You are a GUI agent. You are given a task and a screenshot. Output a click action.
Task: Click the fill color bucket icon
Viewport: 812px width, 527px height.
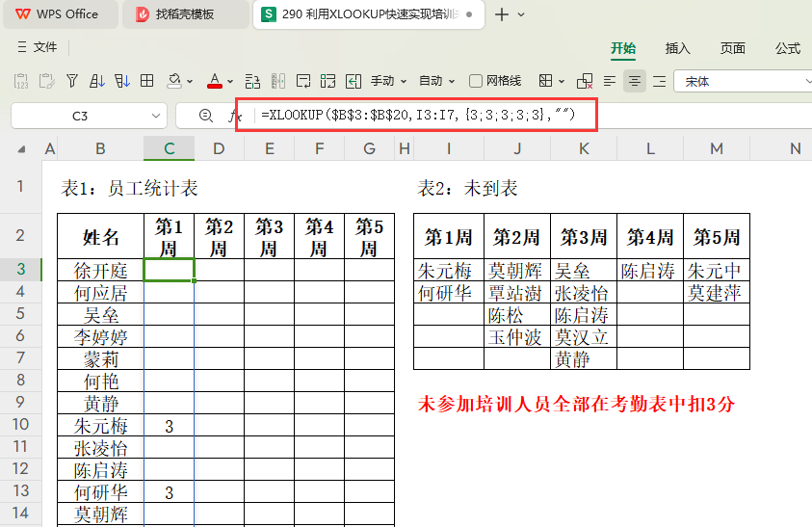(174, 81)
